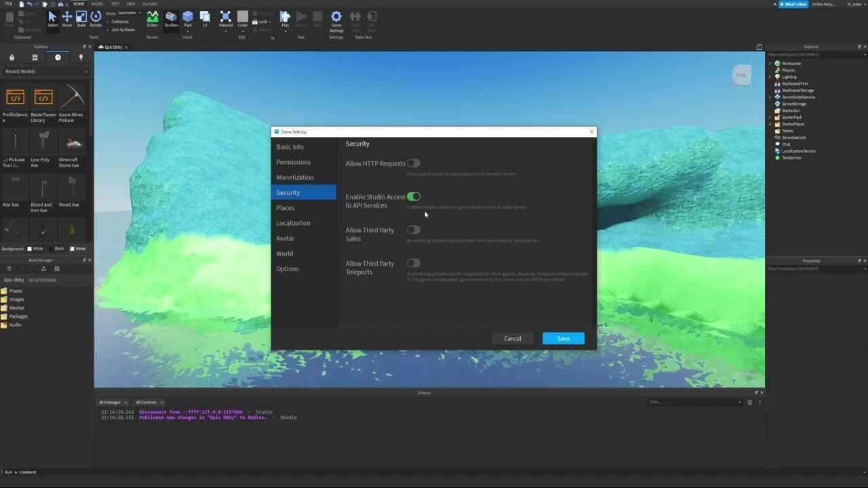Image resolution: width=868 pixels, height=488 pixels.
Task: Switch to Toolbox Recent clock tab
Action: (x=58, y=58)
